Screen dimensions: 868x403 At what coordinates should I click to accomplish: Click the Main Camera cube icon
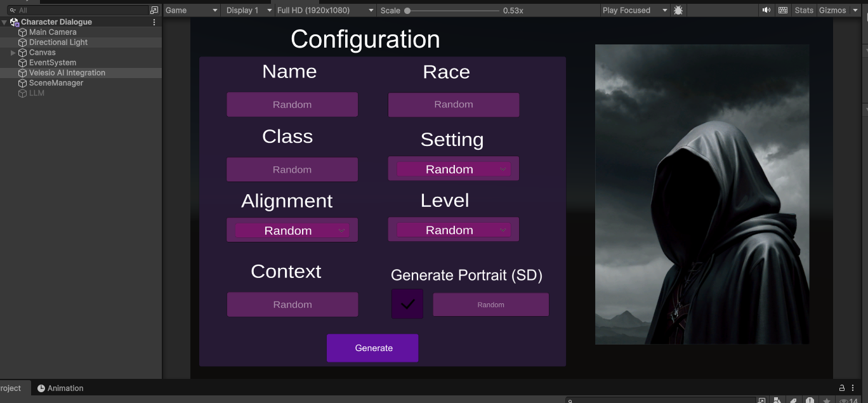[x=23, y=32]
